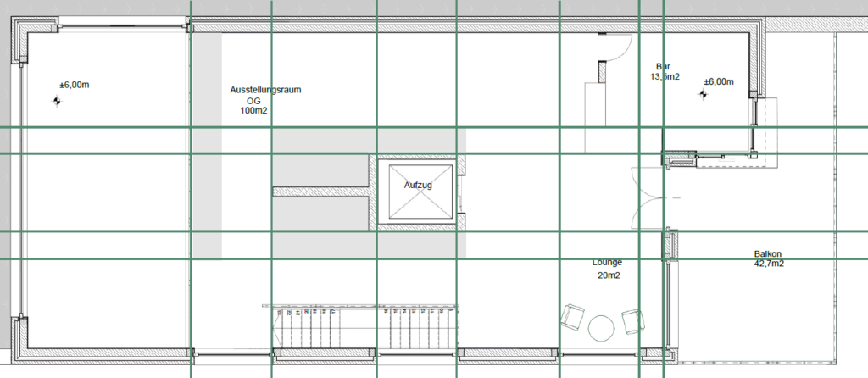The width and height of the screenshot is (868, 378).
Task: Click the 42,7m2 balcony area text
Action: (x=768, y=264)
